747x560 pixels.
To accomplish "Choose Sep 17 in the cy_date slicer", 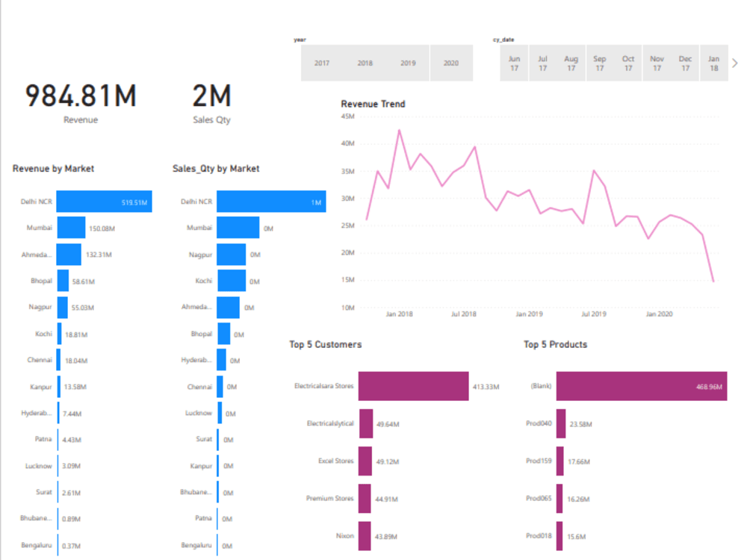I will pos(599,63).
